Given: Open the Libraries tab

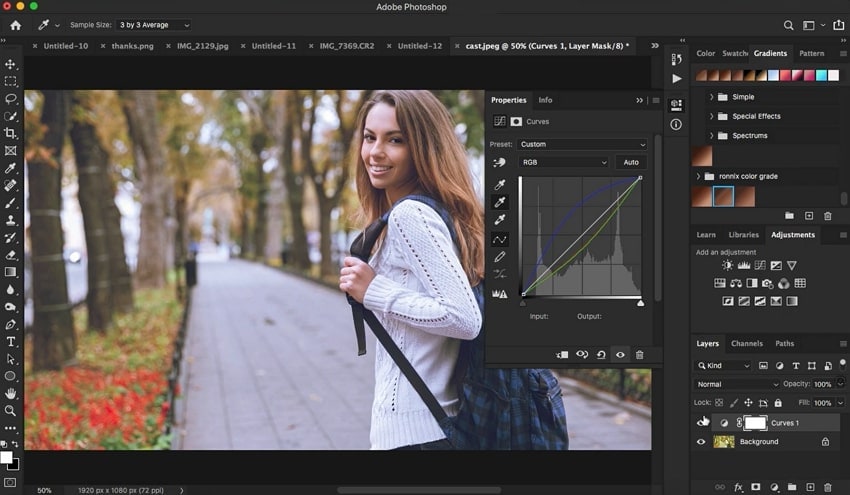Looking at the screenshot, I should 743,235.
